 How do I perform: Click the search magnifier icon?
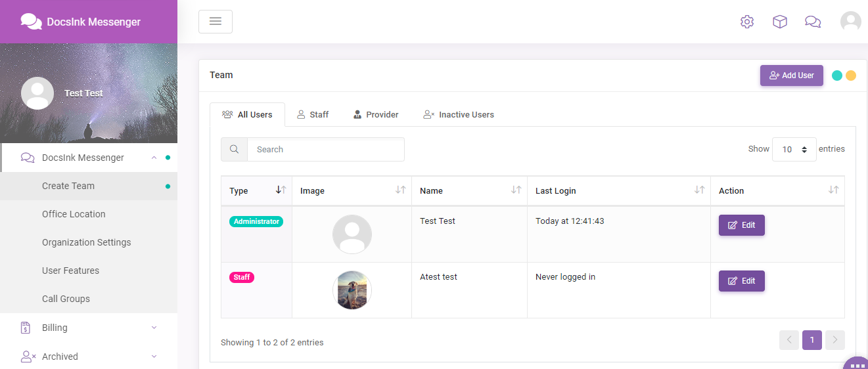[x=234, y=149]
